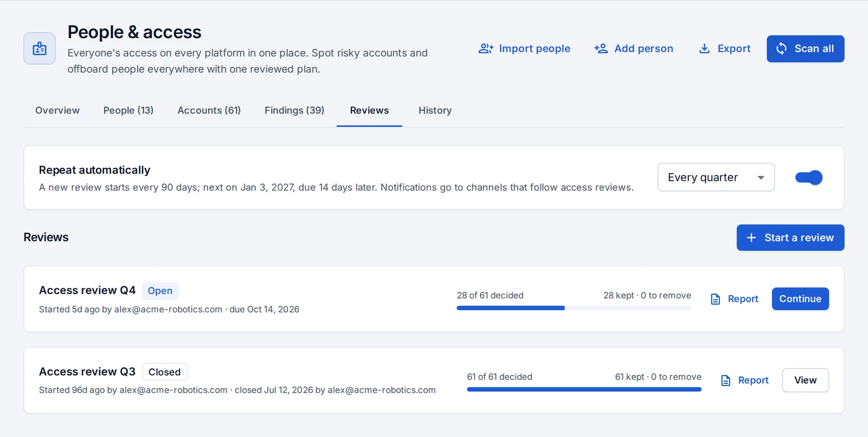View the closed Access review Q3
This screenshot has width=868, height=437.
point(806,381)
